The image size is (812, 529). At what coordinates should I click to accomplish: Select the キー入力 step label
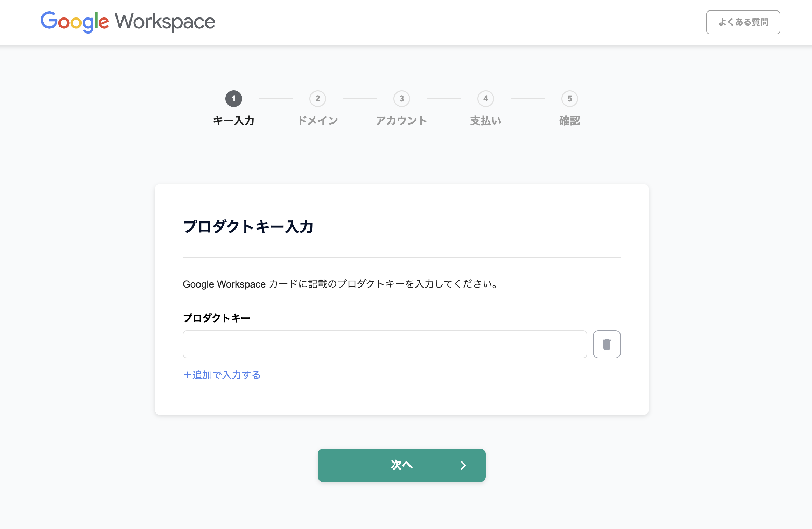coord(234,120)
